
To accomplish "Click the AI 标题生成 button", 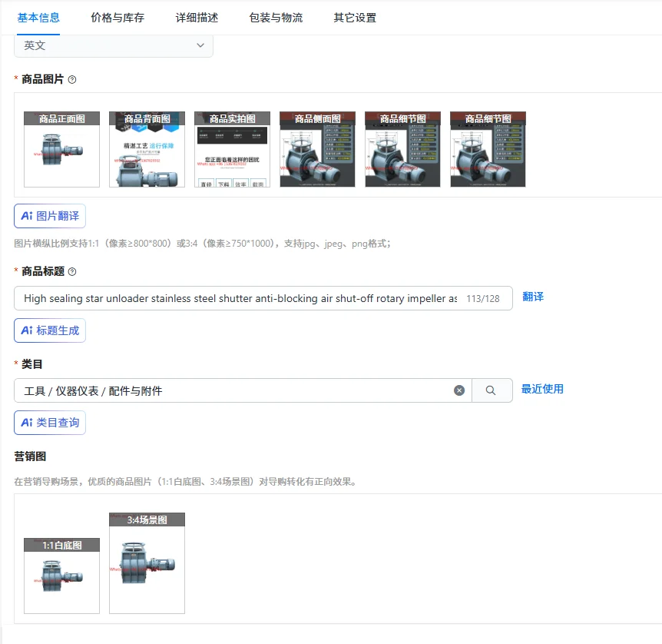I will click(x=50, y=330).
